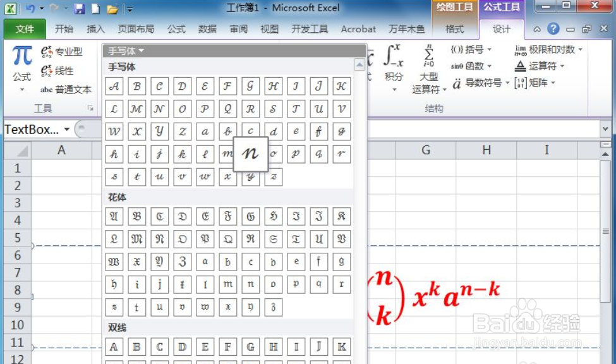Insert double-struck capital D symbol
Image resolution: width=616 pixels, height=364 pixels.
pyautogui.click(x=183, y=347)
